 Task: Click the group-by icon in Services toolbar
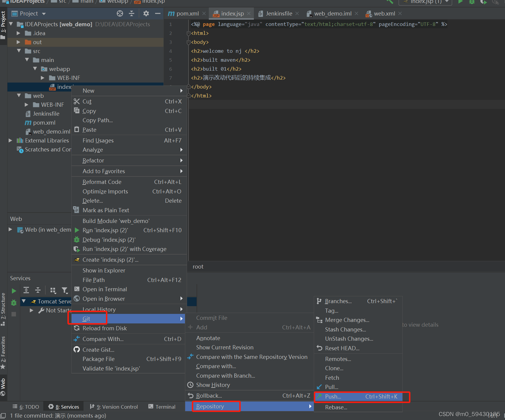tap(53, 290)
